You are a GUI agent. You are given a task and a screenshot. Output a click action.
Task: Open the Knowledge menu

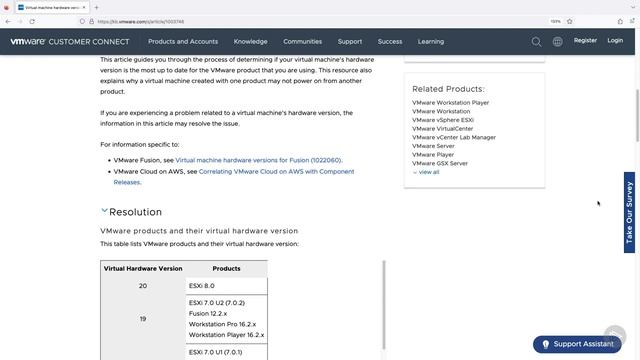click(x=250, y=42)
